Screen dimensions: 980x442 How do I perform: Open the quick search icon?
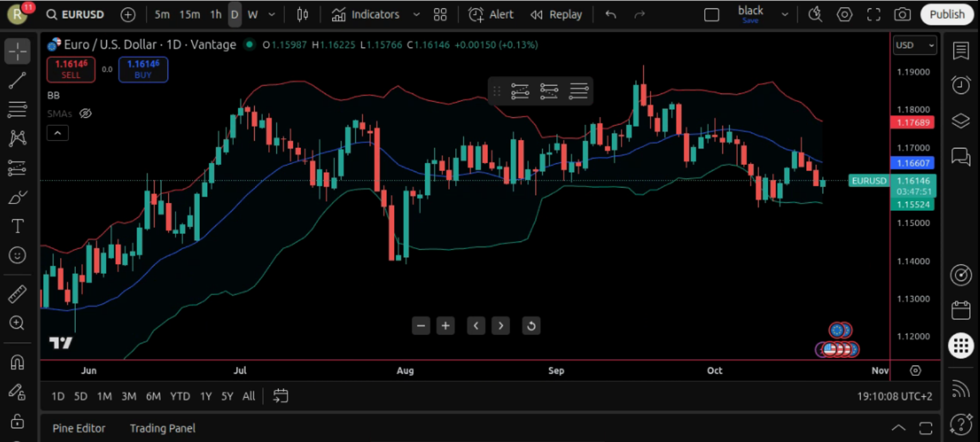tap(815, 15)
